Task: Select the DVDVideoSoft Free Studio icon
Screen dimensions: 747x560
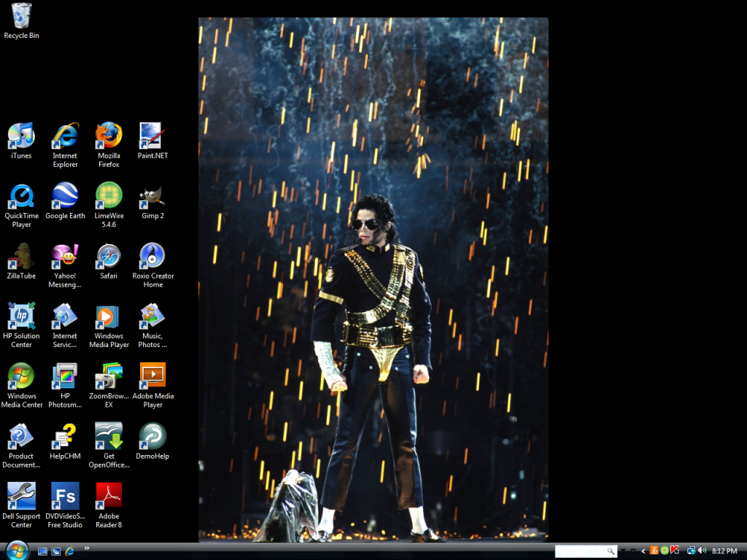Action: 65,505
